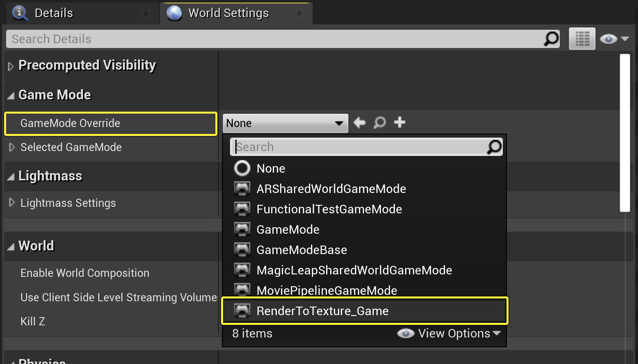
Task: Click the eye icon next to View Options
Action: (x=405, y=333)
